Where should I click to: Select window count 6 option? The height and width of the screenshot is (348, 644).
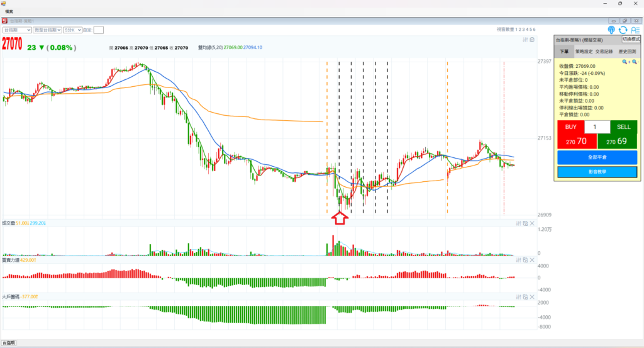tap(534, 30)
